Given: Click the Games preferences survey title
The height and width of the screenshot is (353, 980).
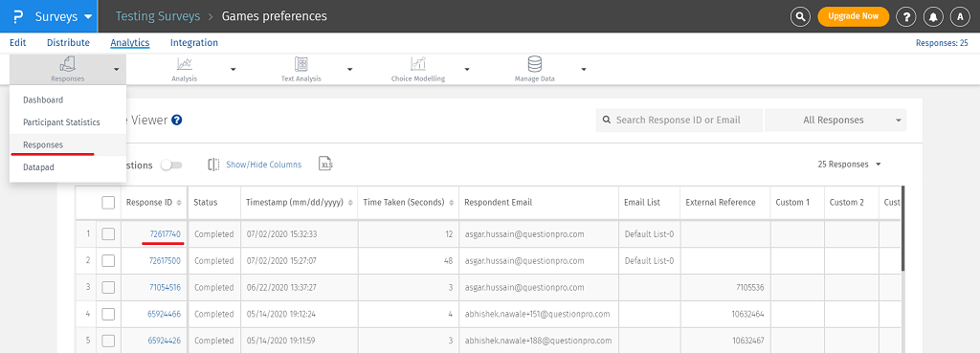Looking at the screenshot, I should 275,16.
